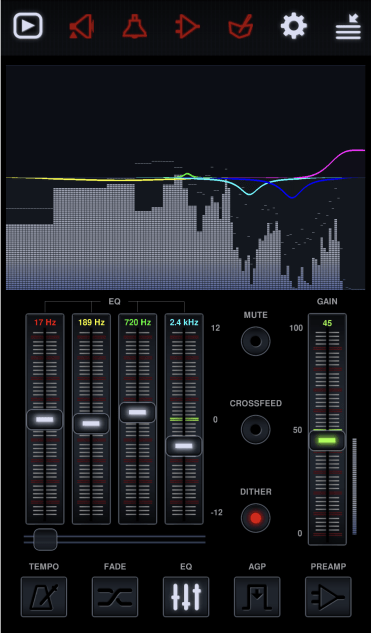Viewport: 371px width, 633px height.
Task: Click the horizontal EQ band scroll handle
Action: (x=45, y=539)
